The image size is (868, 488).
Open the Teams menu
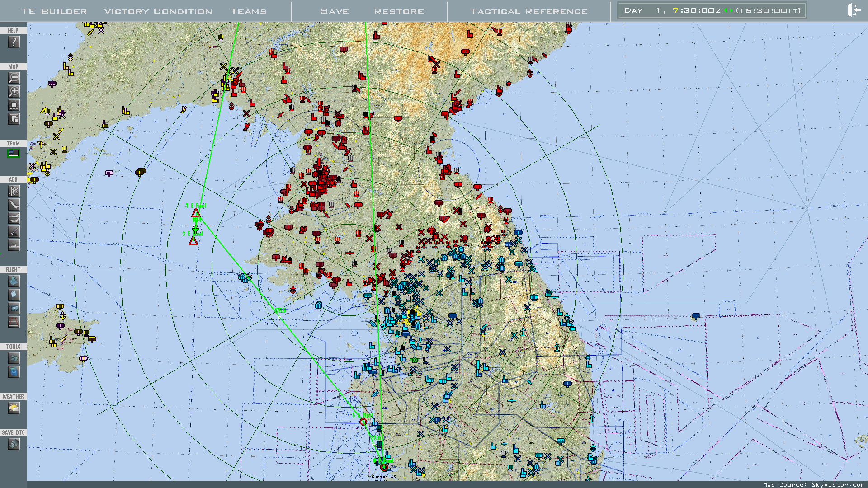coord(249,11)
